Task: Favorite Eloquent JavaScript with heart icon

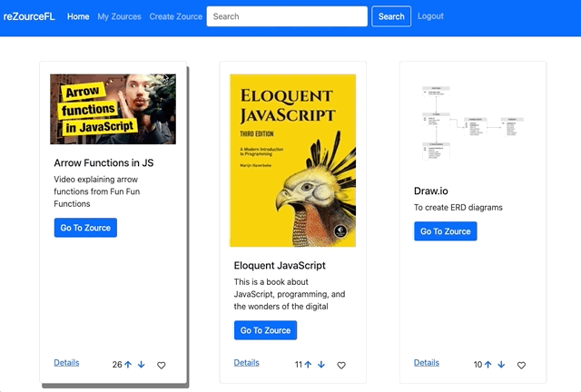Action: (x=341, y=366)
